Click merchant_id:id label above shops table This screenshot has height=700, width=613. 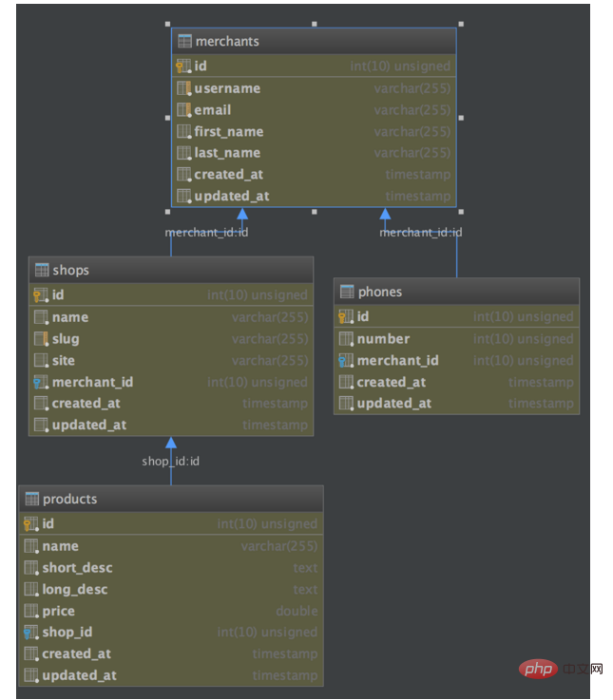point(206,232)
